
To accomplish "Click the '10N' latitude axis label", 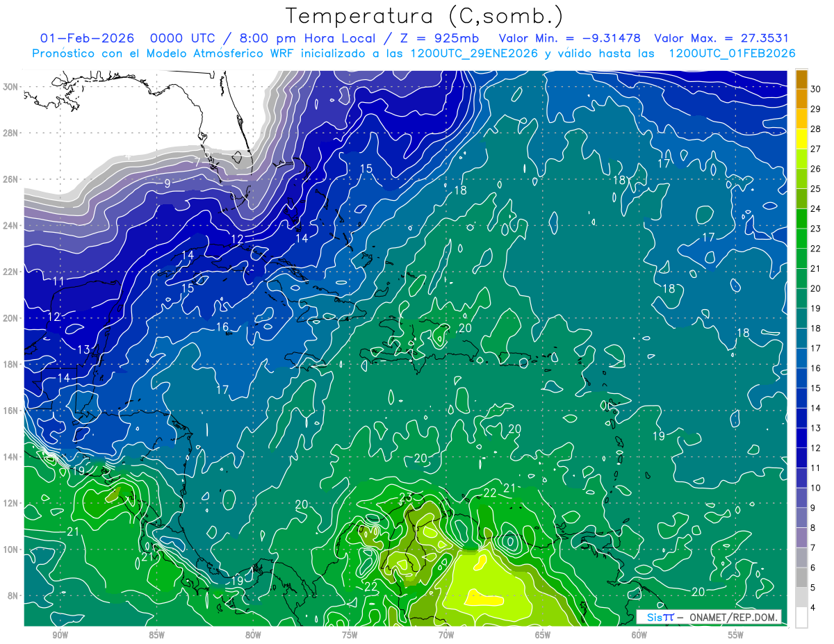I will [11, 550].
